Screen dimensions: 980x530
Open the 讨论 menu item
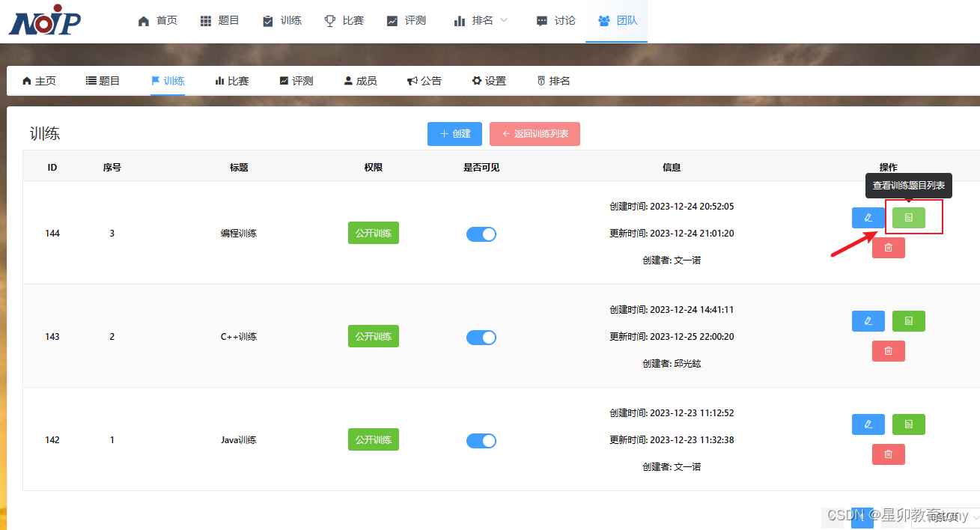(x=555, y=20)
